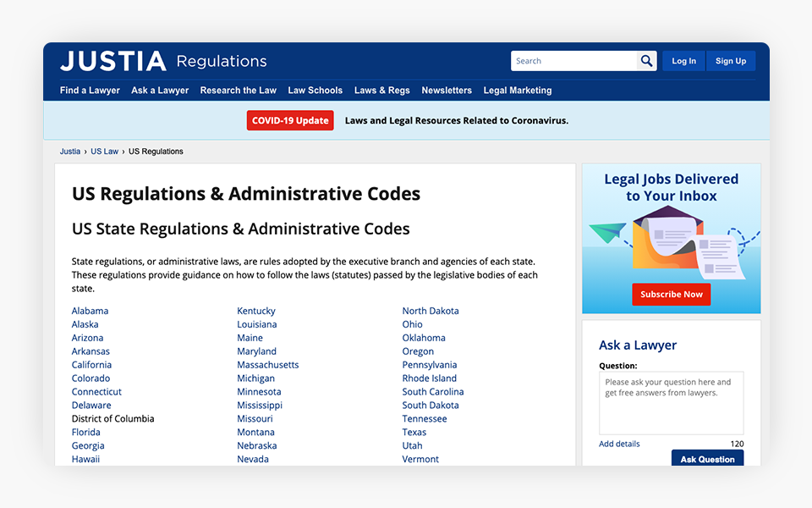Screen dimensions: 812x508
Task: Navigate to US Law breadcrumb
Action: point(104,152)
